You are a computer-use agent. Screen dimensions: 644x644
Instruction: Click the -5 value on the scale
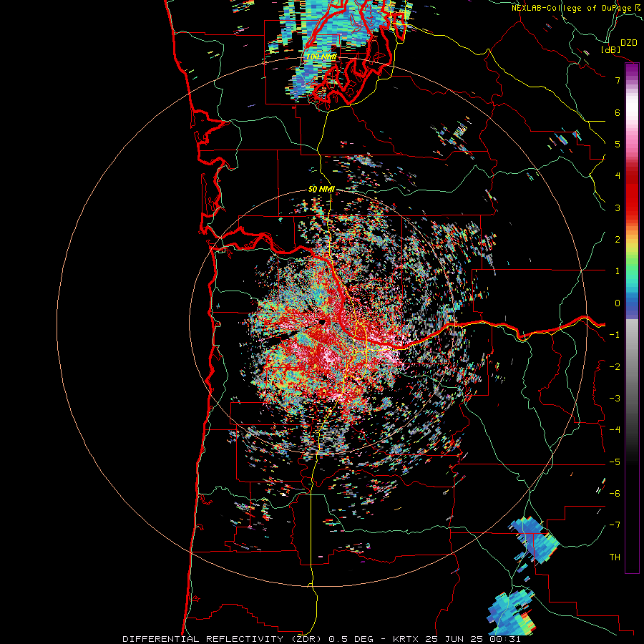coord(615,462)
